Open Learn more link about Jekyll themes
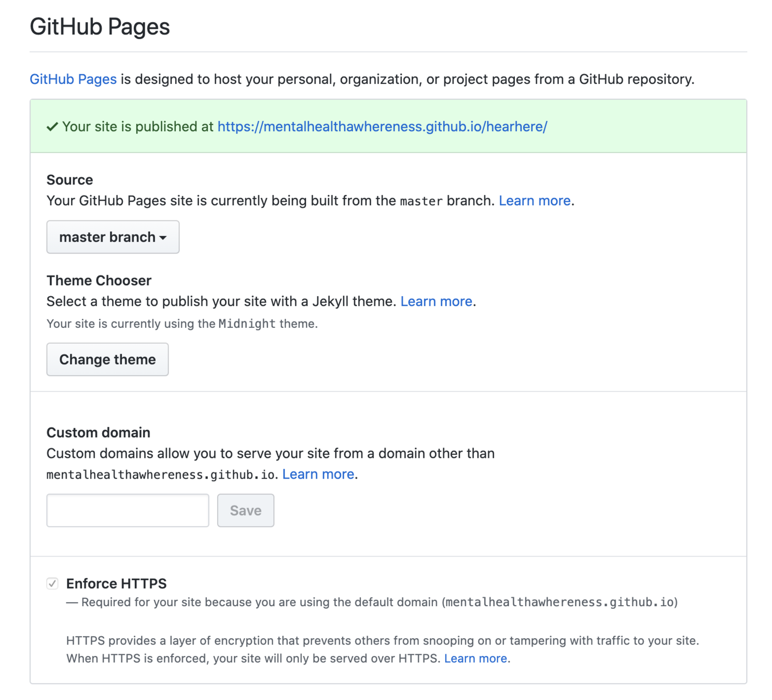The image size is (772, 700). [436, 301]
